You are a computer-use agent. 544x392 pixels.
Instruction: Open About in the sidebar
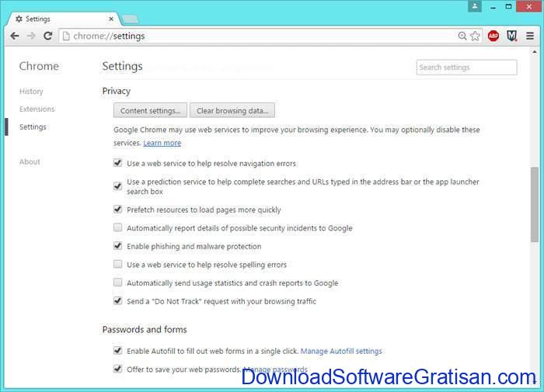pyautogui.click(x=30, y=162)
